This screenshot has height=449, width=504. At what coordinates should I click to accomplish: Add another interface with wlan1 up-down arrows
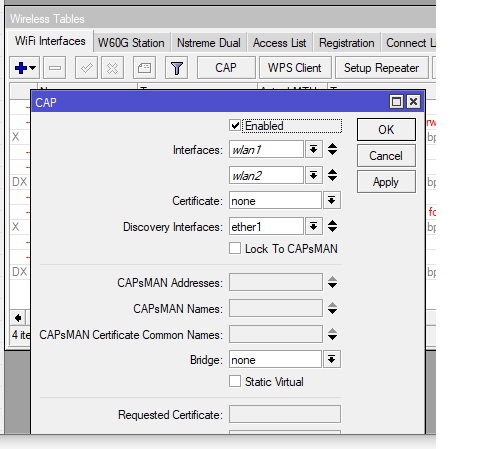click(x=332, y=149)
